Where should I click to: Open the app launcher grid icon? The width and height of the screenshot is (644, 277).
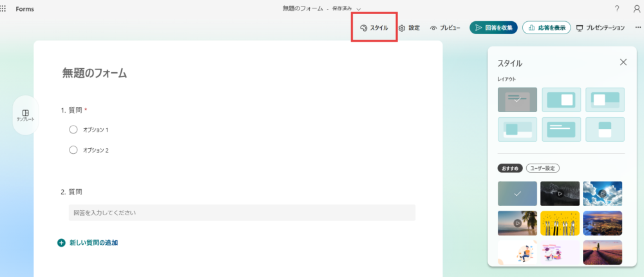click(x=3, y=8)
